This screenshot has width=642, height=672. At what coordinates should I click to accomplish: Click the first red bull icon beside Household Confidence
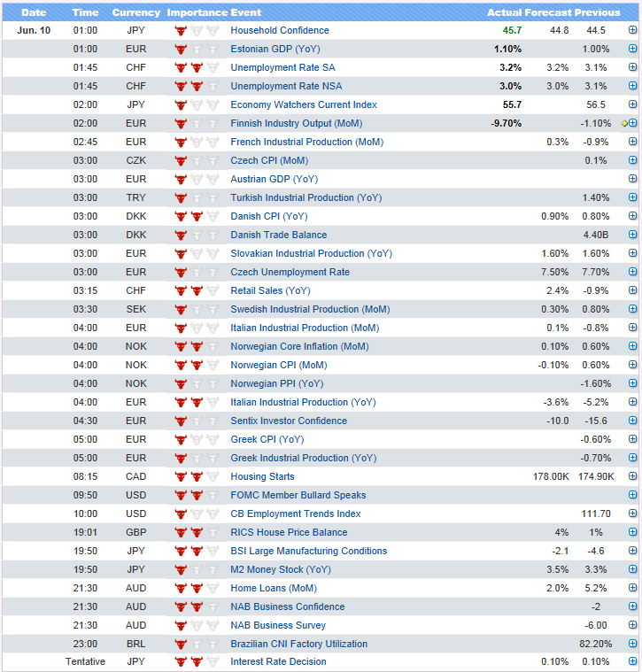click(181, 30)
